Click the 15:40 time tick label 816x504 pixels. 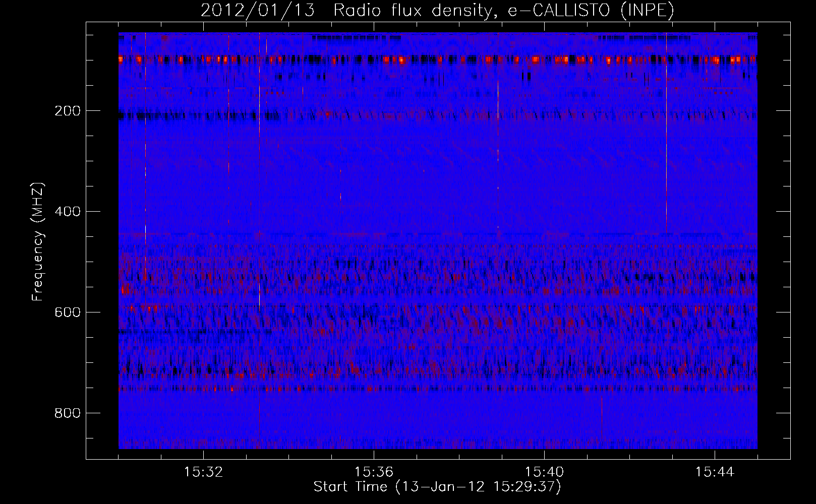tap(544, 472)
